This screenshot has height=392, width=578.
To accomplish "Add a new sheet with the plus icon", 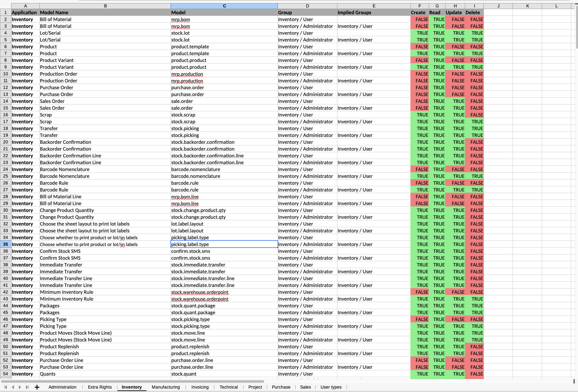I will (37, 387).
